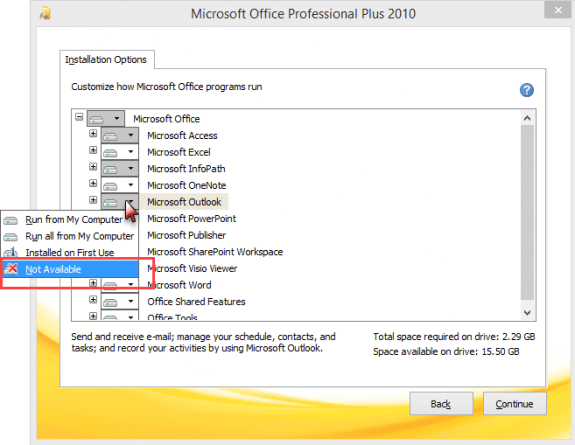Click 'Space available on drive: 15.50 GB'
Image resolution: width=575 pixels, height=445 pixels.
click(446, 351)
